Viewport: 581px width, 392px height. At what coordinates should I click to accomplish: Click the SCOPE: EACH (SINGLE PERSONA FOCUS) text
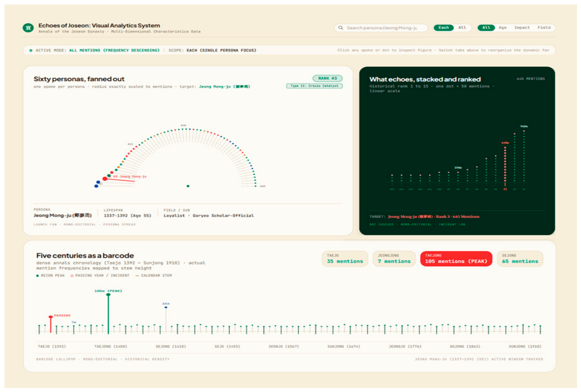click(x=212, y=50)
